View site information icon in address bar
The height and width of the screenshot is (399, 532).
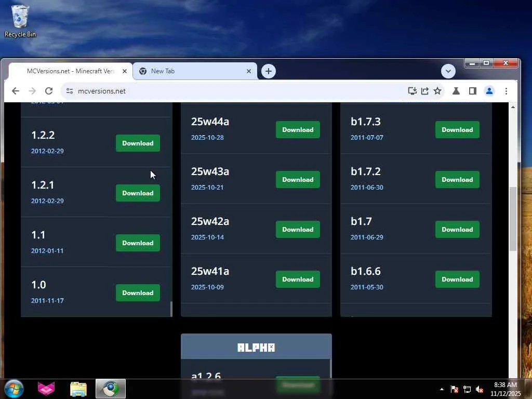point(70,91)
